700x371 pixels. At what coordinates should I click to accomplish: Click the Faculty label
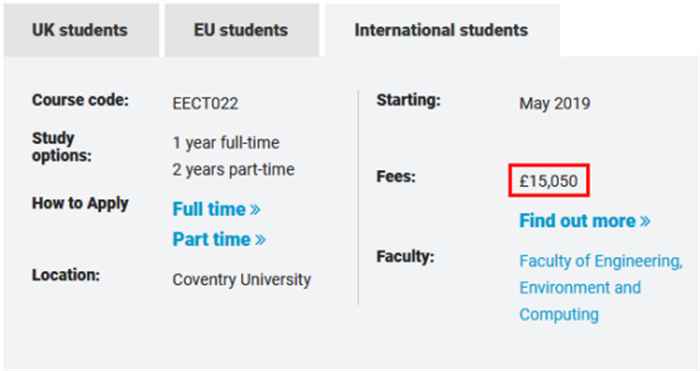pos(405,256)
